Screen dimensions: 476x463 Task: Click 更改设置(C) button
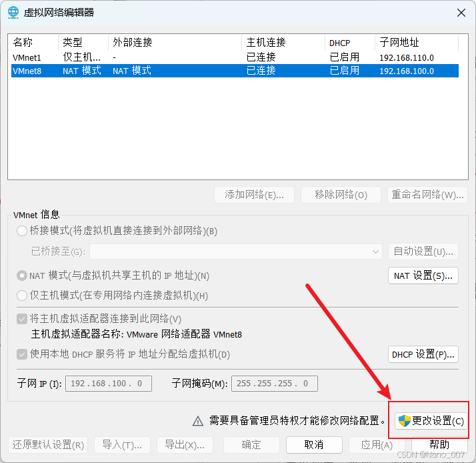pos(431,421)
